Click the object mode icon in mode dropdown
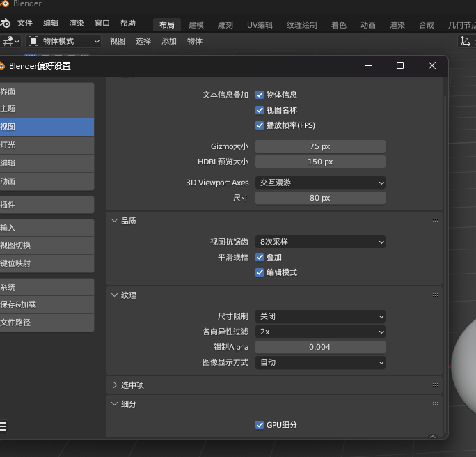This screenshot has width=476, height=457. tap(33, 41)
